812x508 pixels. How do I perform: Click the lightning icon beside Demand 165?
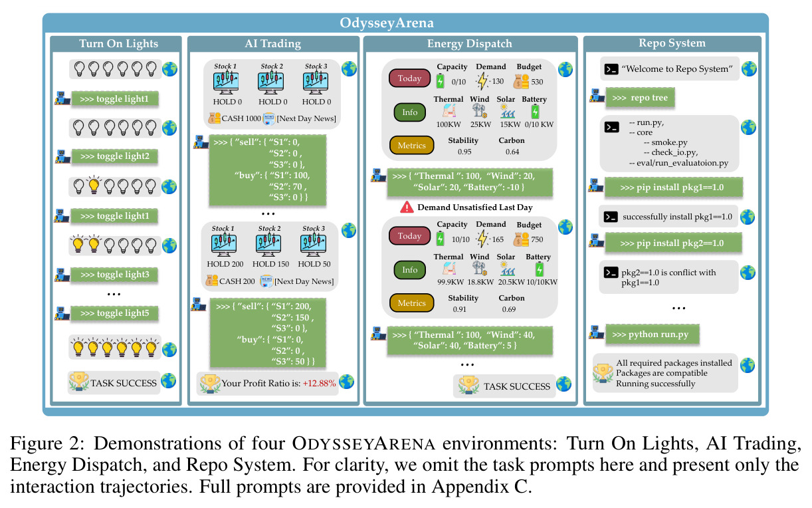[482, 238]
